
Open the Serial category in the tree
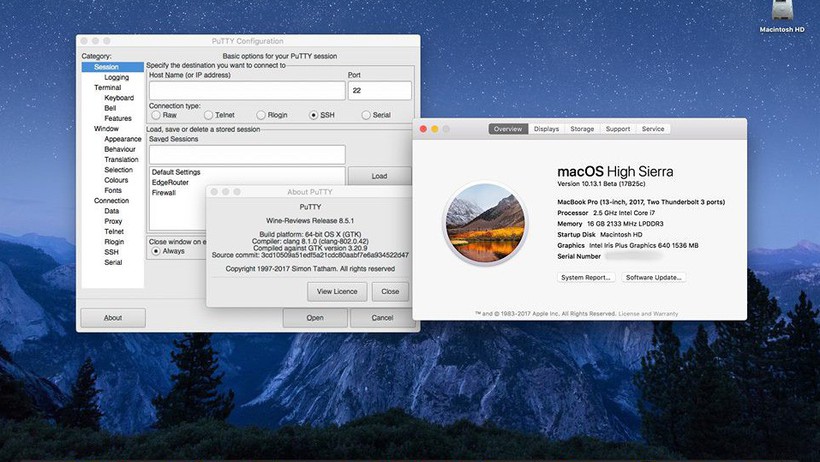(x=113, y=262)
